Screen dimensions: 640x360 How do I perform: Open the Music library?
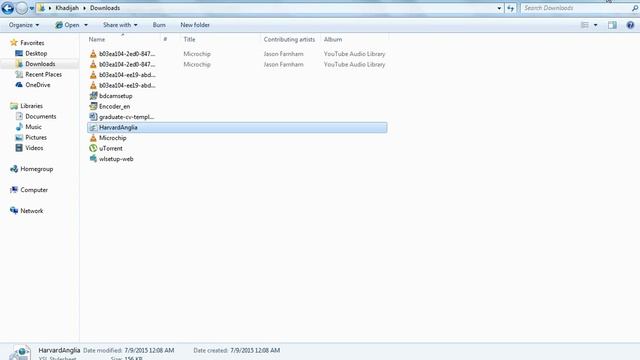point(33,127)
